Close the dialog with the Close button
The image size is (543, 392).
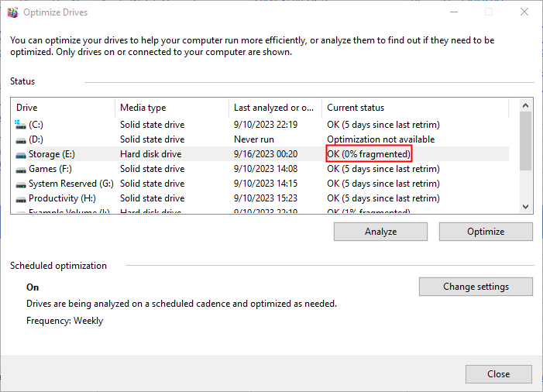point(498,374)
